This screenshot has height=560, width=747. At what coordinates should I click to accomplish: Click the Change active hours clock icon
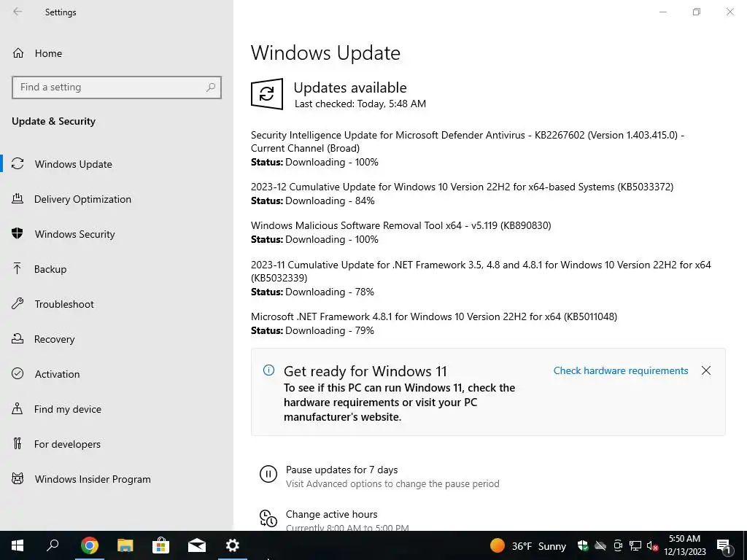268,518
